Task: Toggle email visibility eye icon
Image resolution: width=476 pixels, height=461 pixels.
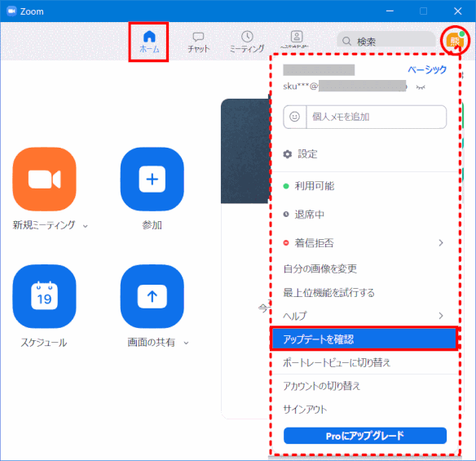Action: click(421, 87)
